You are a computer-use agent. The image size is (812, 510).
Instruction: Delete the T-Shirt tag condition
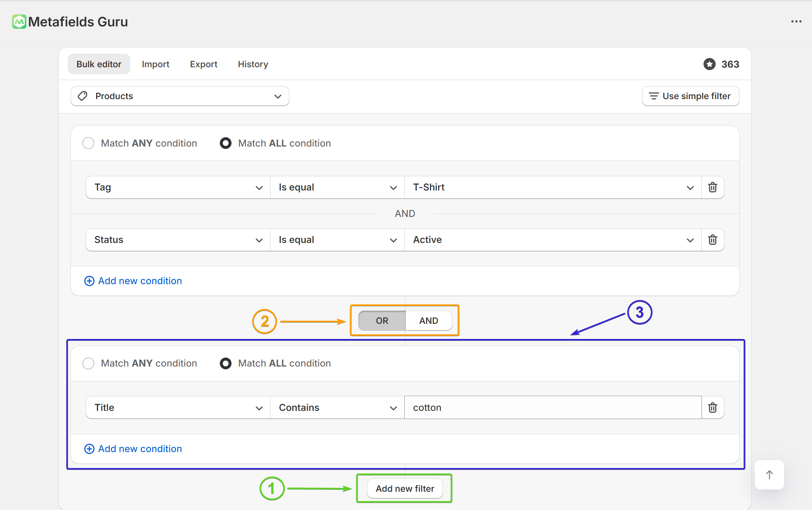[712, 187]
